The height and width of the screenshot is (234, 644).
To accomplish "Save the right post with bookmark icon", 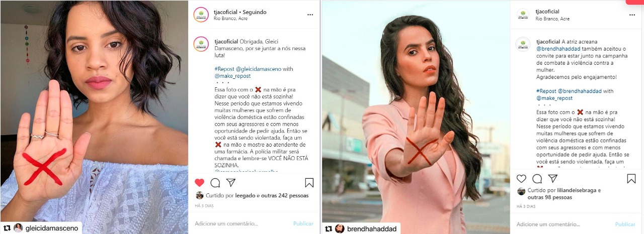I will coord(631,178).
